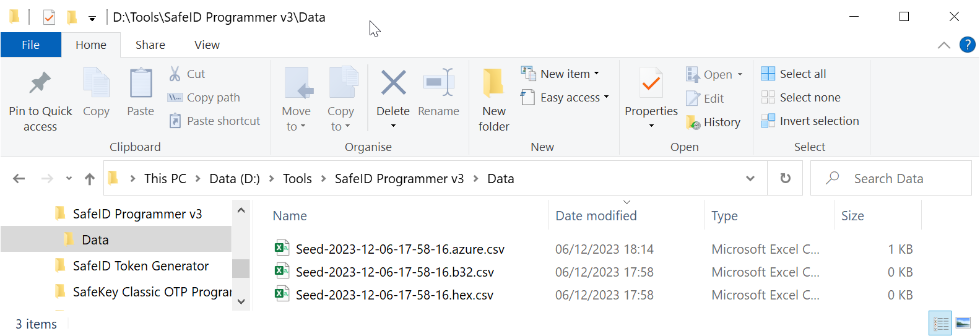Switch to large thumbnails view icon
The height and width of the screenshot is (336, 980).
pos(963,323)
